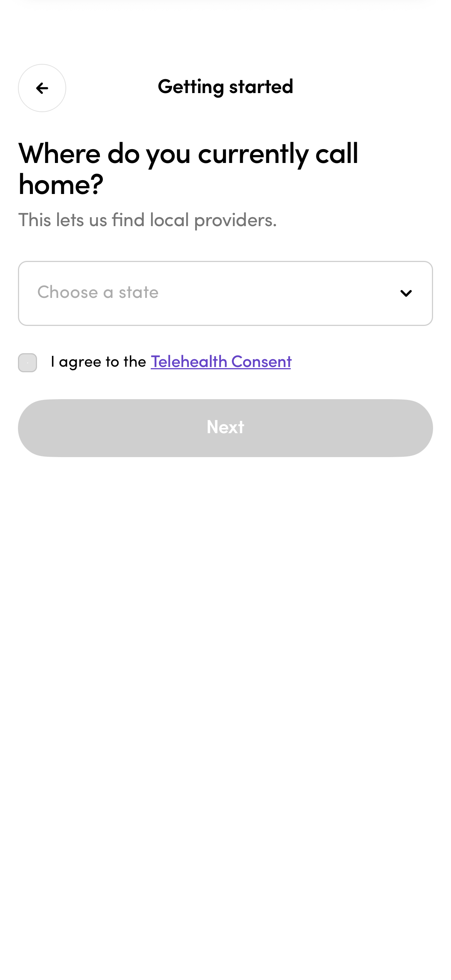Click the grayed-out Next progress control
The height and width of the screenshot is (980, 451).
225,428
